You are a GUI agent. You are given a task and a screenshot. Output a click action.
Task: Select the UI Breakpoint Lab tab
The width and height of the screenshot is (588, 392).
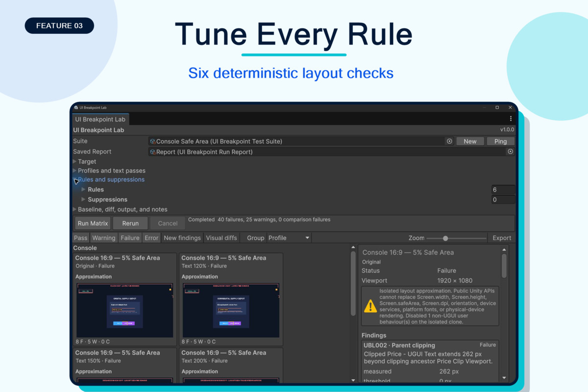point(100,119)
